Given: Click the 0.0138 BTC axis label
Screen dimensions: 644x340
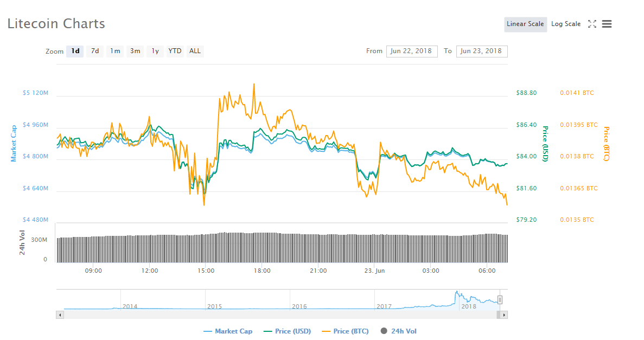Looking at the screenshot, I should tap(577, 156).
